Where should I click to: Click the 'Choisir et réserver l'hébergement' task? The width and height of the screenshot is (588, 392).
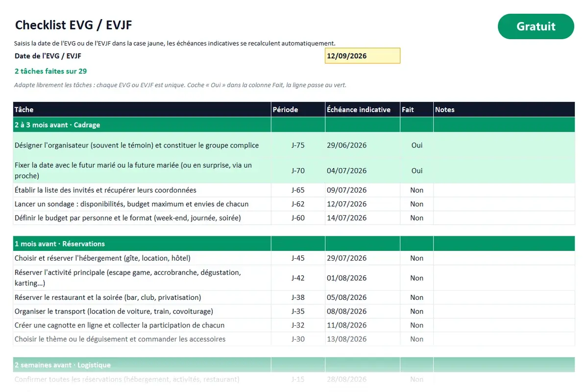coord(142,258)
